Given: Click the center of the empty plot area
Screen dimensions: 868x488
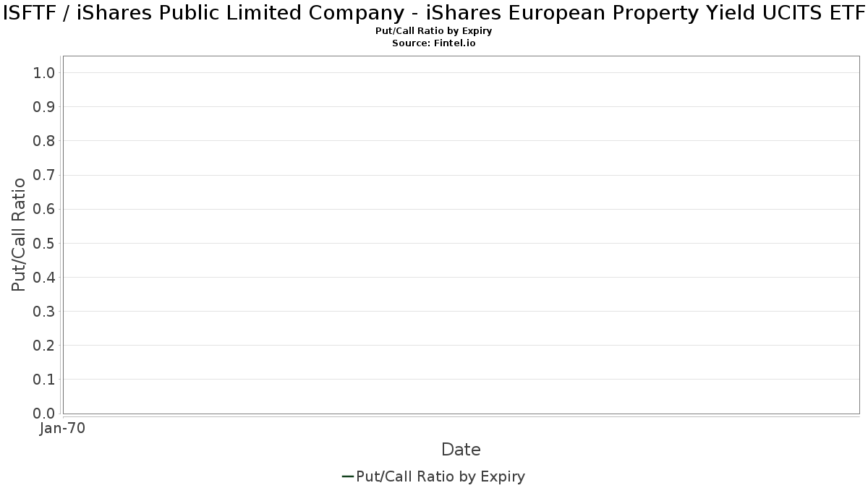Looking at the screenshot, I should point(461,235).
